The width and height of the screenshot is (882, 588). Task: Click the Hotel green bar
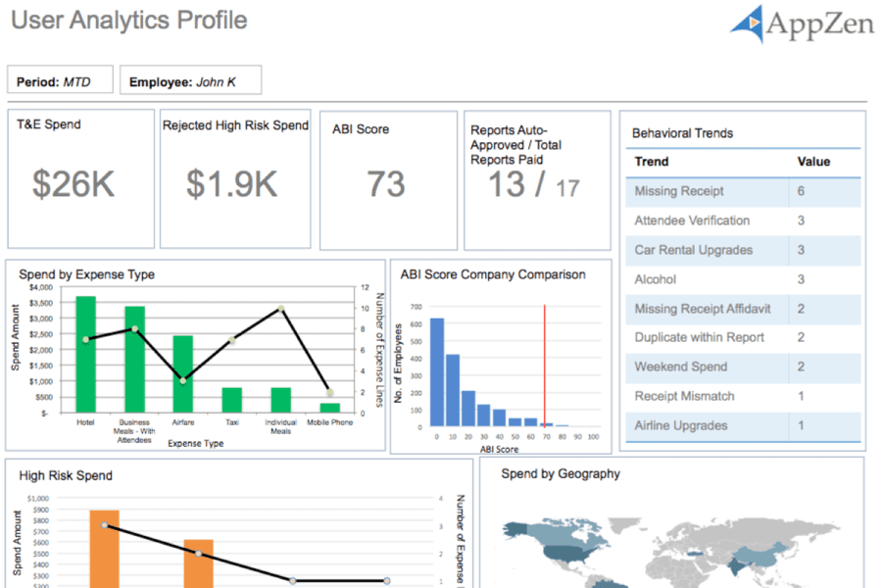pos(85,355)
